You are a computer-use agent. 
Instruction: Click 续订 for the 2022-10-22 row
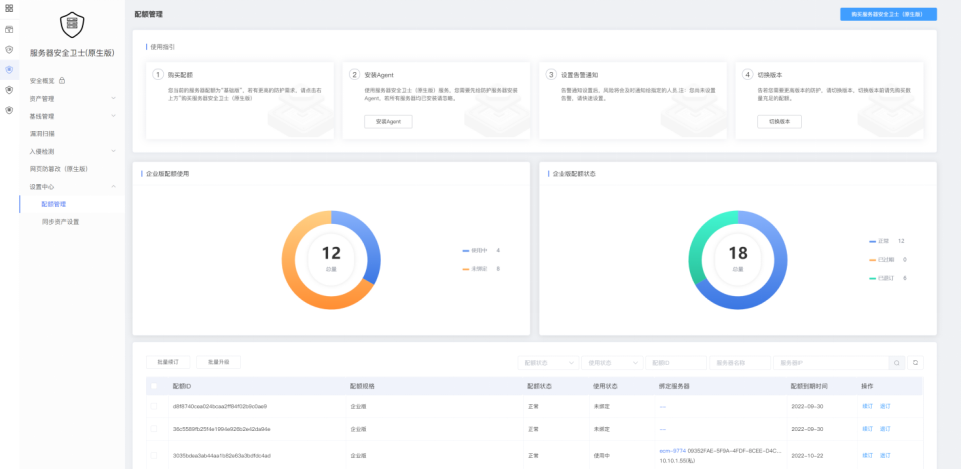pos(867,456)
